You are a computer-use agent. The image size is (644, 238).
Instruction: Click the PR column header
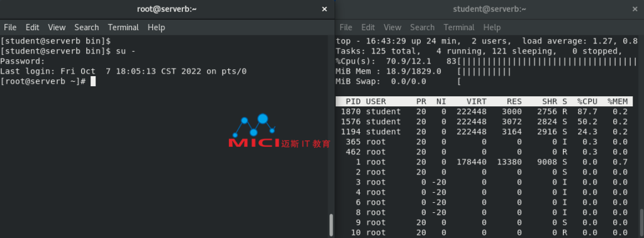click(421, 101)
